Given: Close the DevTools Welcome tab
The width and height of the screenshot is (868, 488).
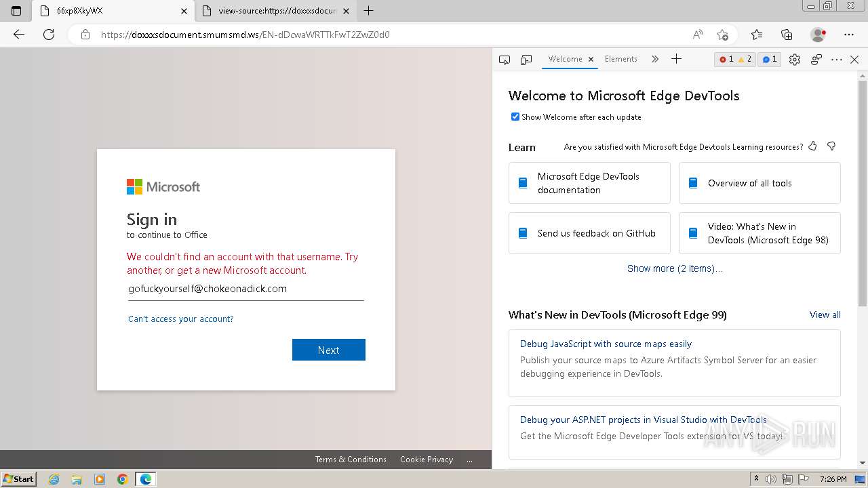Looking at the screenshot, I should [591, 60].
